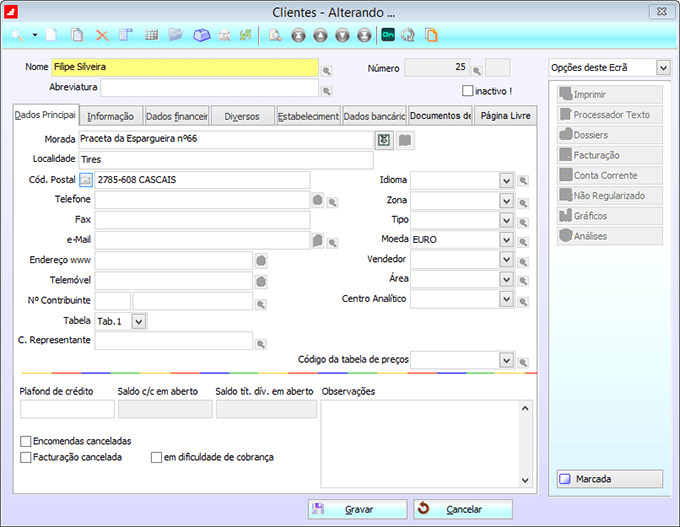The width and height of the screenshot is (680, 527).
Task: Open Processador Texto button
Action: tap(610, 115)
